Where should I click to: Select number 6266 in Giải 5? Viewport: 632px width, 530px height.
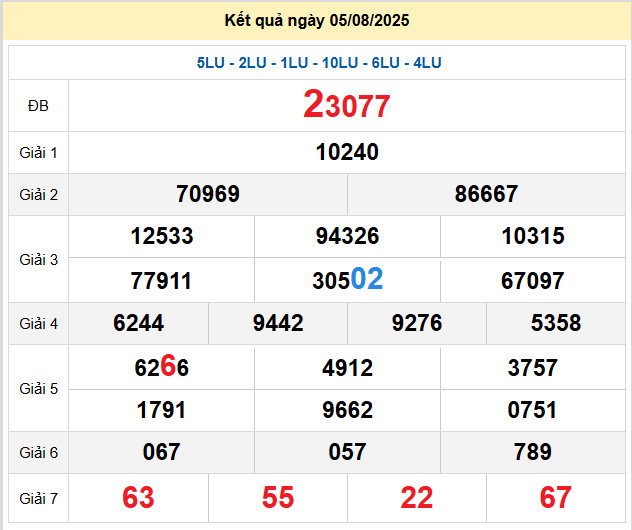[161, 366]
